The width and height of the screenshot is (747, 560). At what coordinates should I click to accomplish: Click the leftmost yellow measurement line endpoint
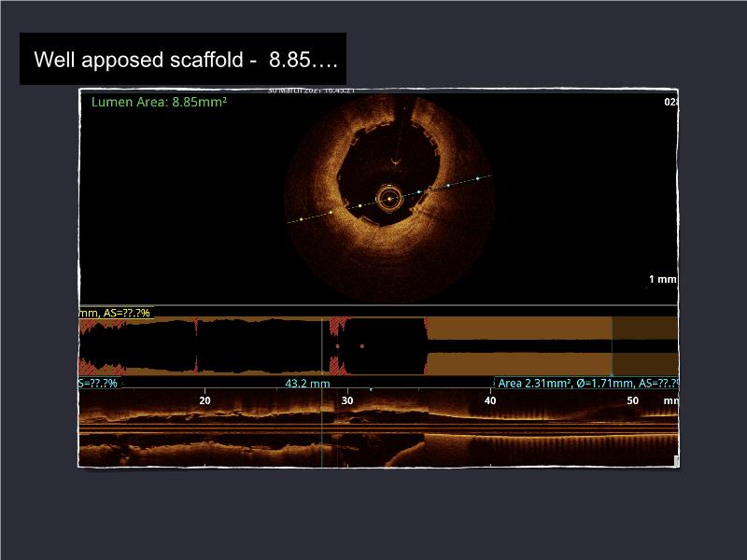click(302, 220)
